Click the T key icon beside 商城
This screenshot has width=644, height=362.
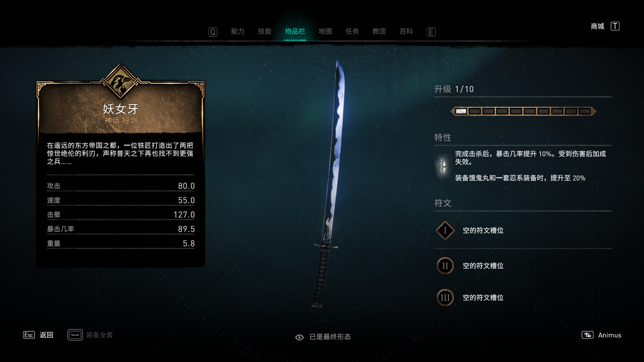click(x=615, y=26)
